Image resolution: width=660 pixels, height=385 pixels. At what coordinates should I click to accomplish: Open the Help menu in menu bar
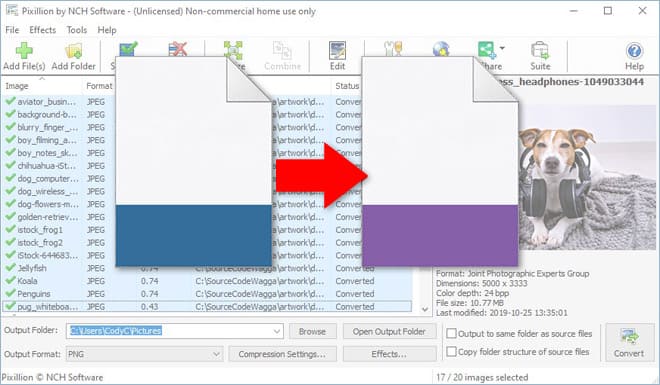(107, 30)
